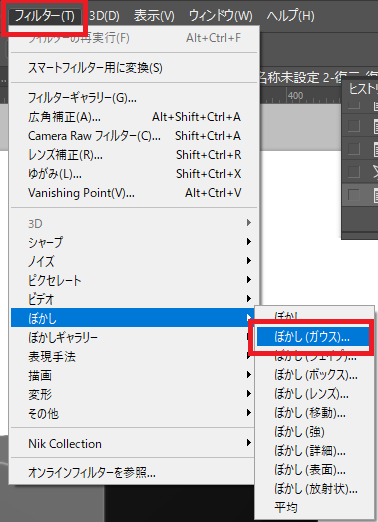The height and width of the screenshot is (522, 378).
Task: Expand the その他 submenu
Action: 133,413
